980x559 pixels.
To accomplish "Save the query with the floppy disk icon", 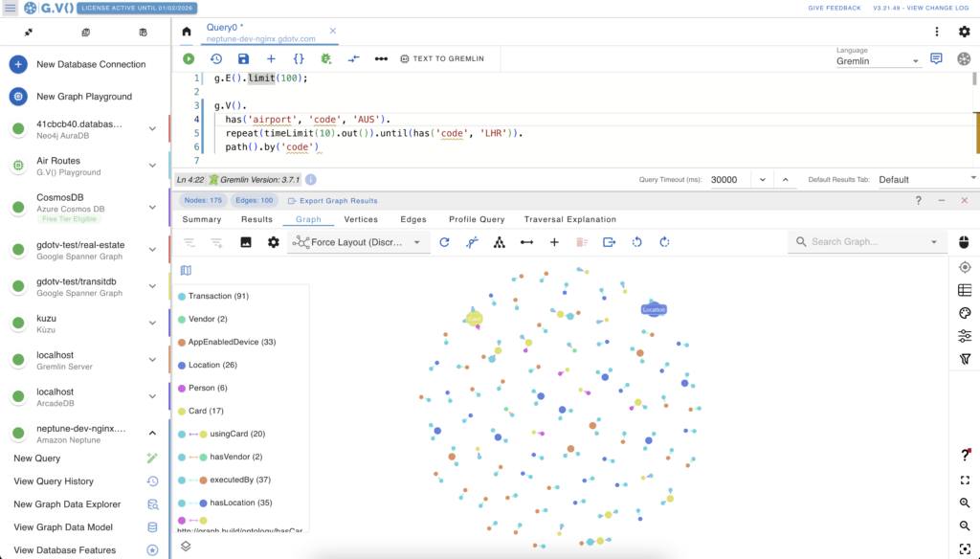I will coord(244,58).
